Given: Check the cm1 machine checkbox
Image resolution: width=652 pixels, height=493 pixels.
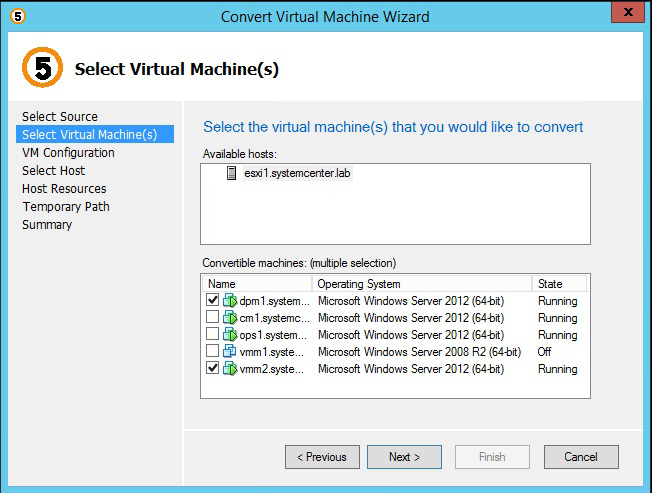Looking at the screenshot, I should pyautogui.click(x=213, y=318).
